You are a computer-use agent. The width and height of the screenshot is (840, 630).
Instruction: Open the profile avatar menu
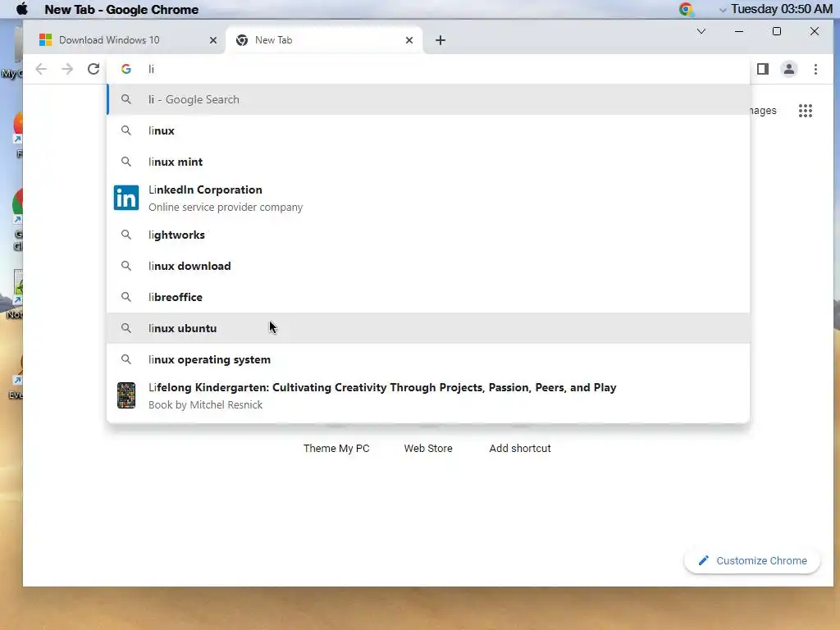(789, 69)
